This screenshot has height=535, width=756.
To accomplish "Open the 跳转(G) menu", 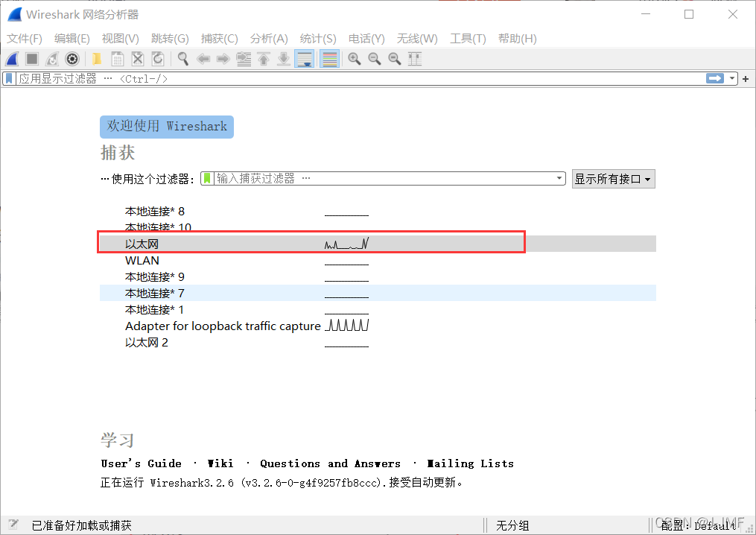I will point(170,39).
